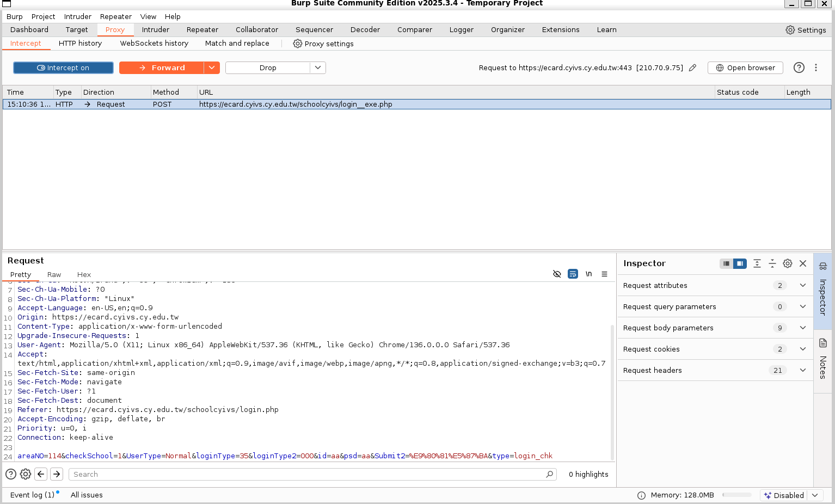Click the Inspector settings gear icon

tap(788, 263)
